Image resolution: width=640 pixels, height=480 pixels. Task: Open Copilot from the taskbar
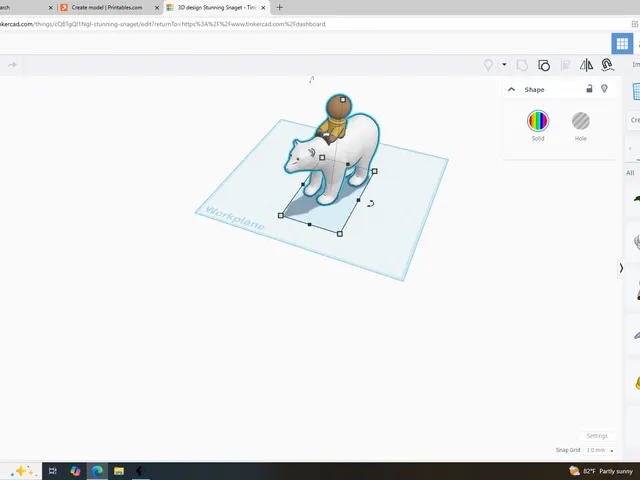(x=75, y=471)
